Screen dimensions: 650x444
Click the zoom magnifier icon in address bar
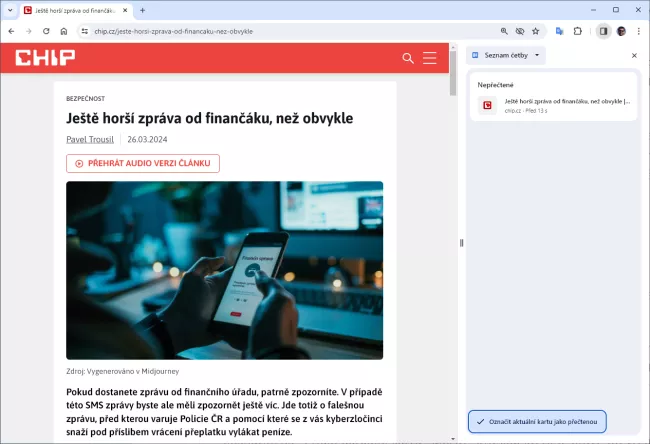tap(505, 31)
